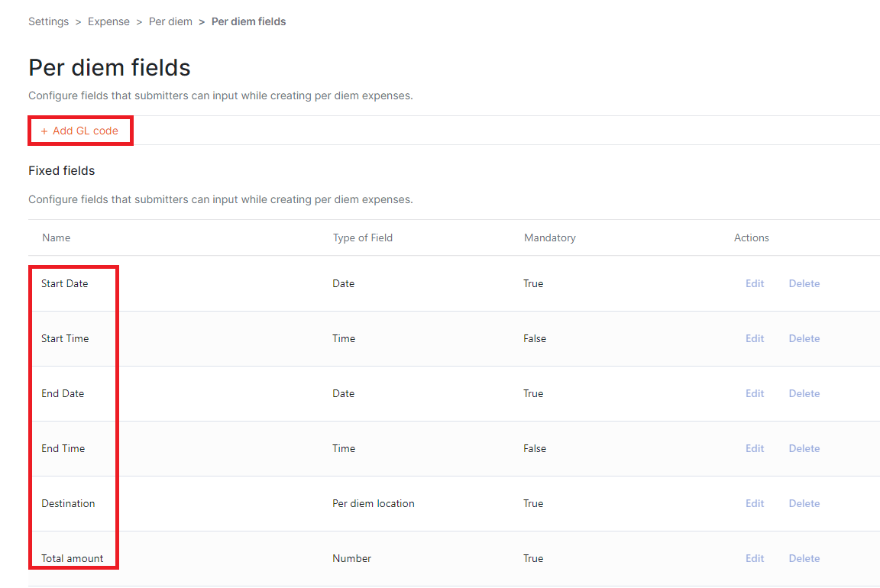The width and height of the screenshot is (880, 588).
Task: Click the Mandatory column header
Action: (x=549, y=238)
